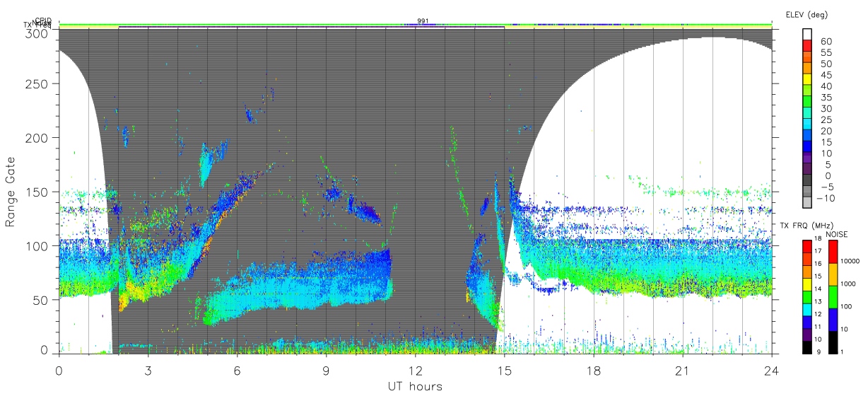Click the '50' tick label on Range Gate axis

click(42, 300)
